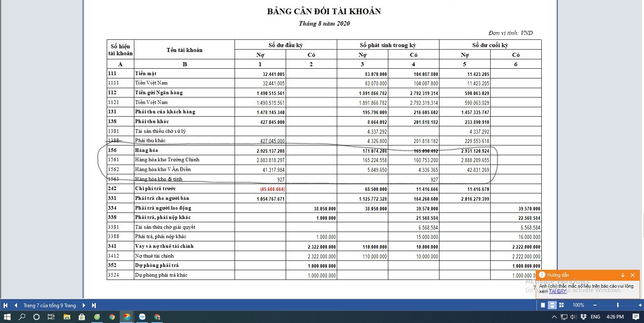
Task: Open the green Cốc Cốc browser icon
Action: point(97,317)
